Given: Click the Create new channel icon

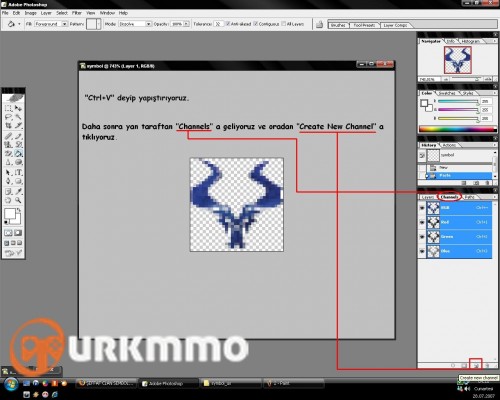Looking at the screenshot, I should tap(476, 365).
